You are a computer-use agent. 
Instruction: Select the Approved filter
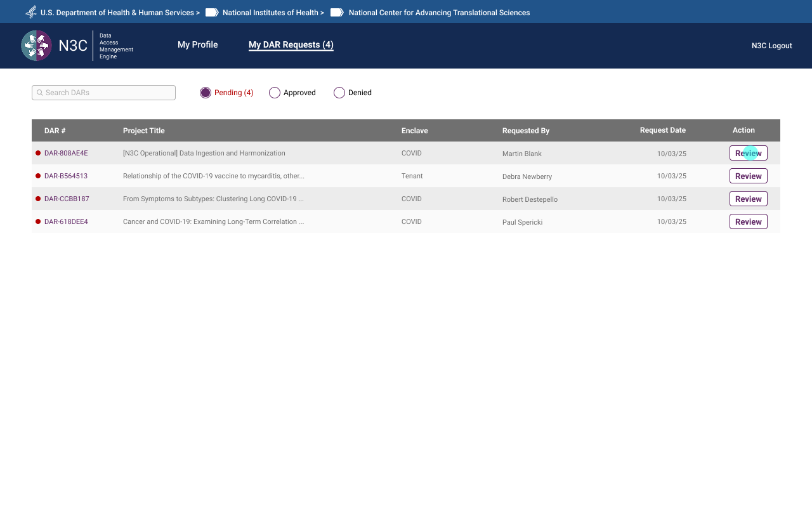click(274, 93)
